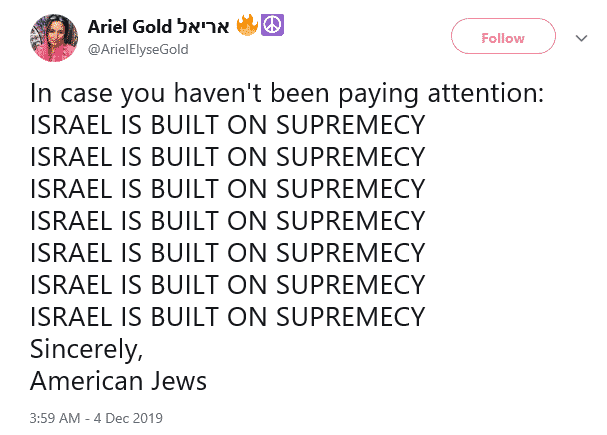Open Ariel Gold's profile picture
Viewport: 607px width, 435px height.
coord(54,38)
